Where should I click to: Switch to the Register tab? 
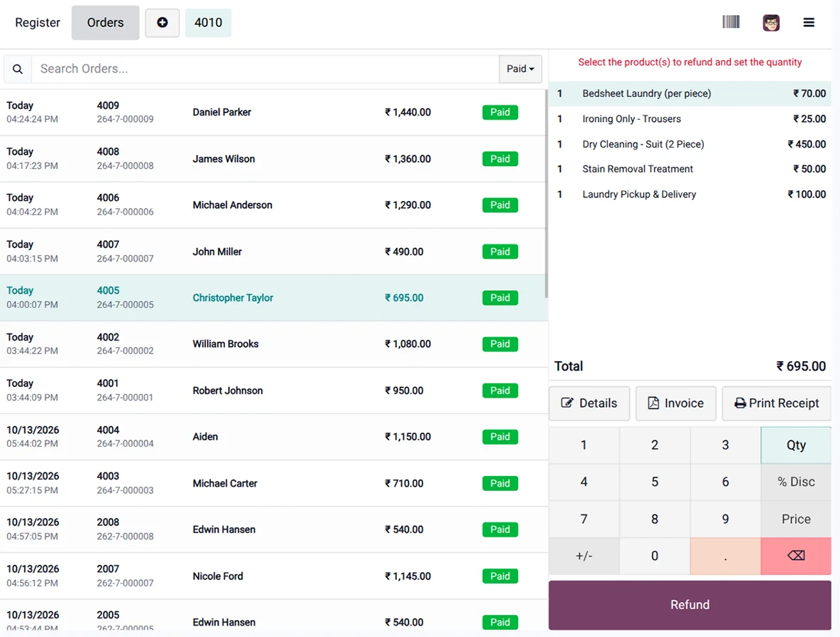tap(38, 23)
